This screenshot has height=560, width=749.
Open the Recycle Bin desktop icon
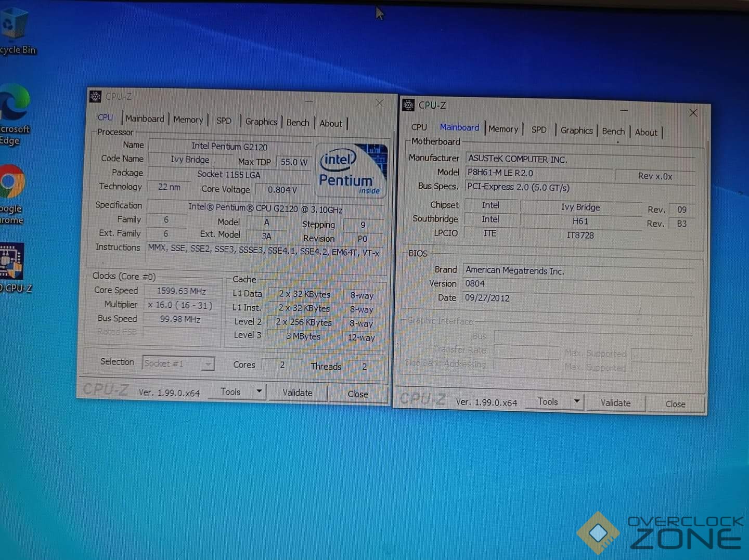tap(15, 30)
